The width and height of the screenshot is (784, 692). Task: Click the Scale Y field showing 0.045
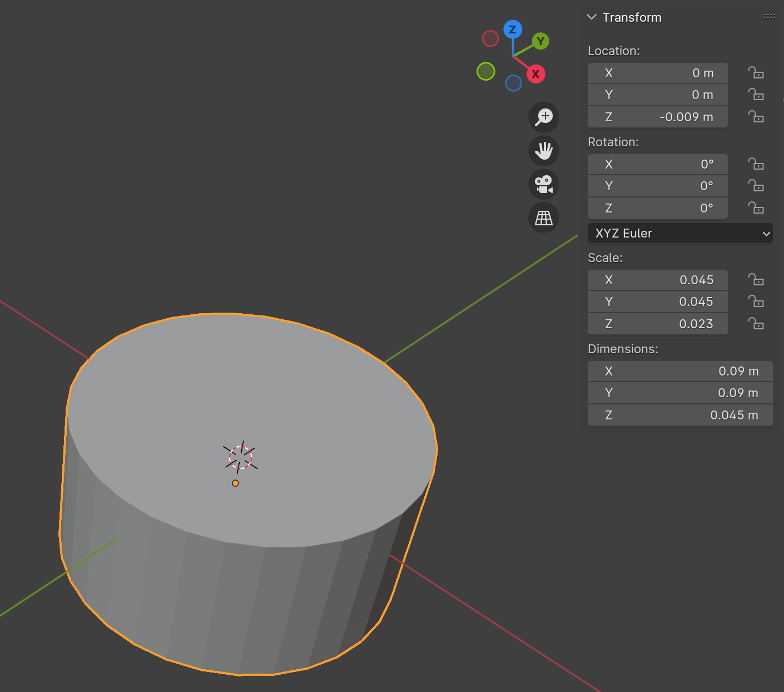click(x=658, y=301)
